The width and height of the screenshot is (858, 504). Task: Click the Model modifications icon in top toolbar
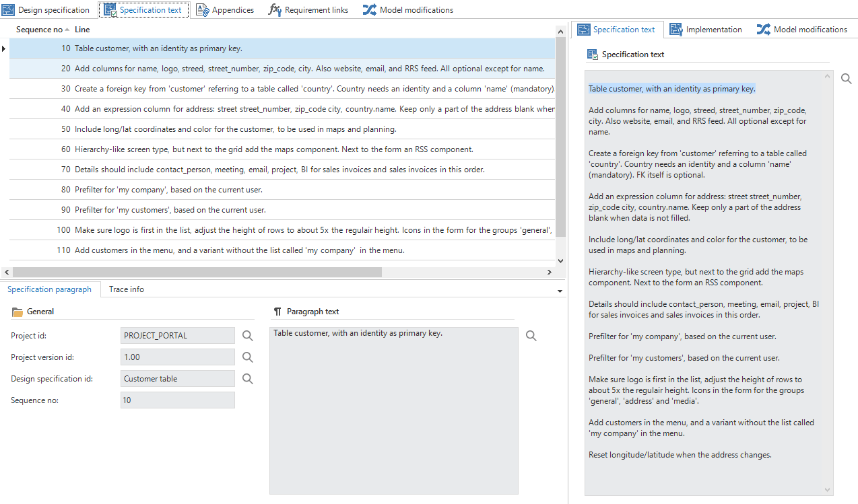(369, 10)
